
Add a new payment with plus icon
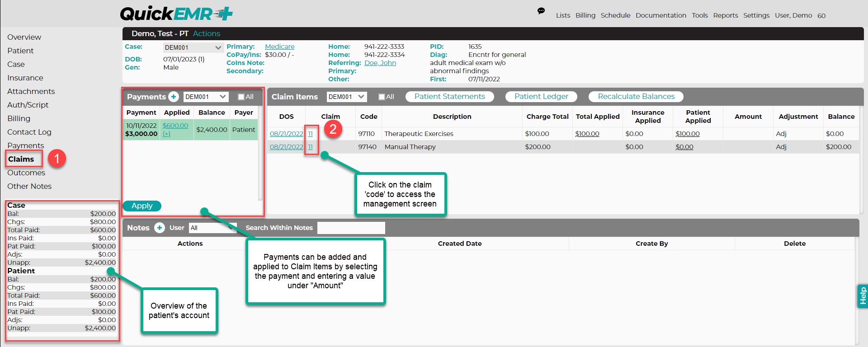(174, 97)
